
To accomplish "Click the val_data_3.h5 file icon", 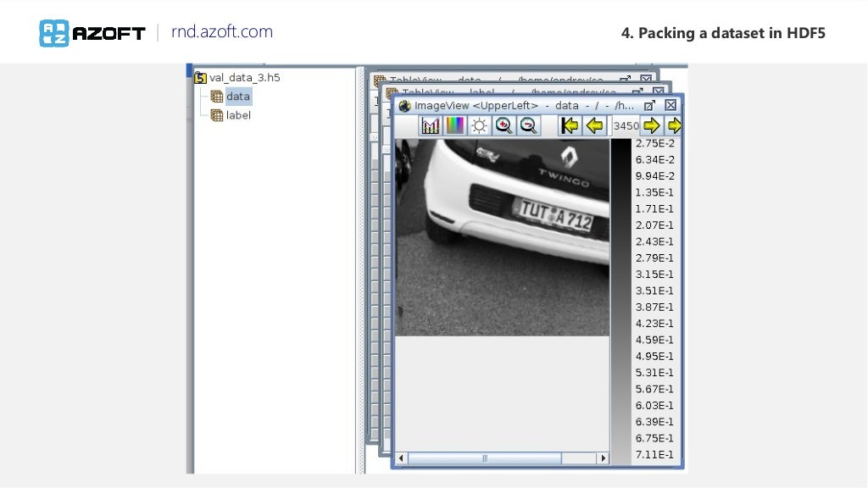I will 200,78.
